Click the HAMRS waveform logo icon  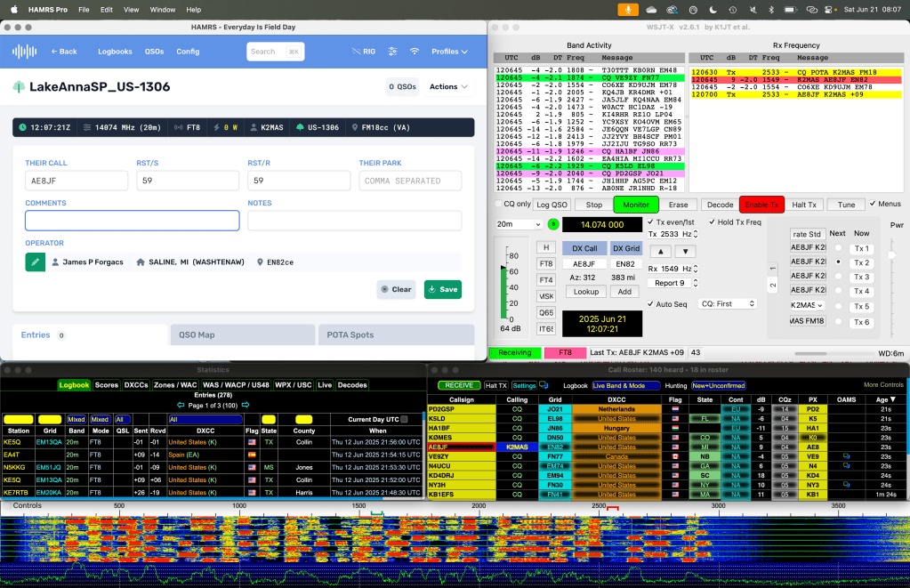tap(25, 52)
